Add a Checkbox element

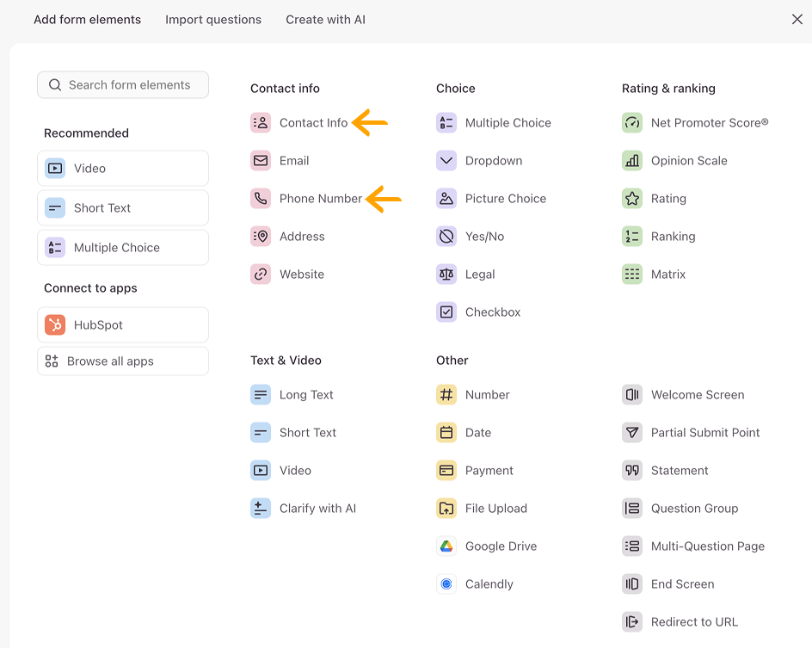click(x=478, y=312)
